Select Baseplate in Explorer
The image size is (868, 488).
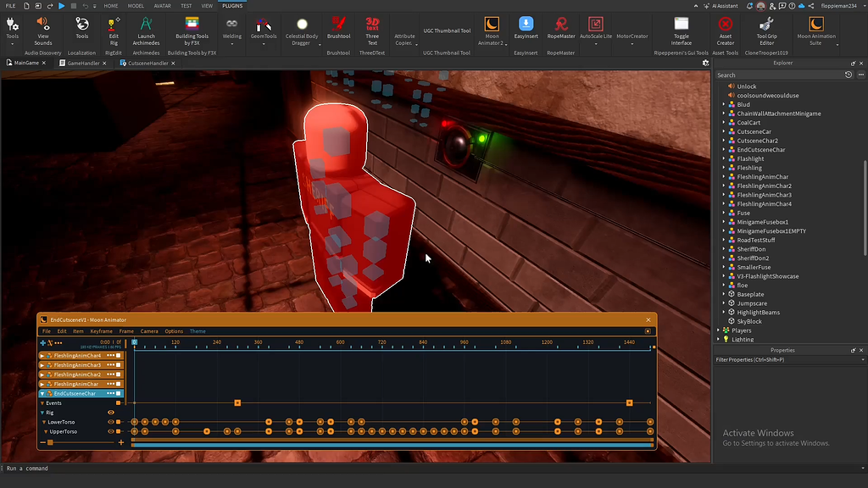(x=750, y=294)
